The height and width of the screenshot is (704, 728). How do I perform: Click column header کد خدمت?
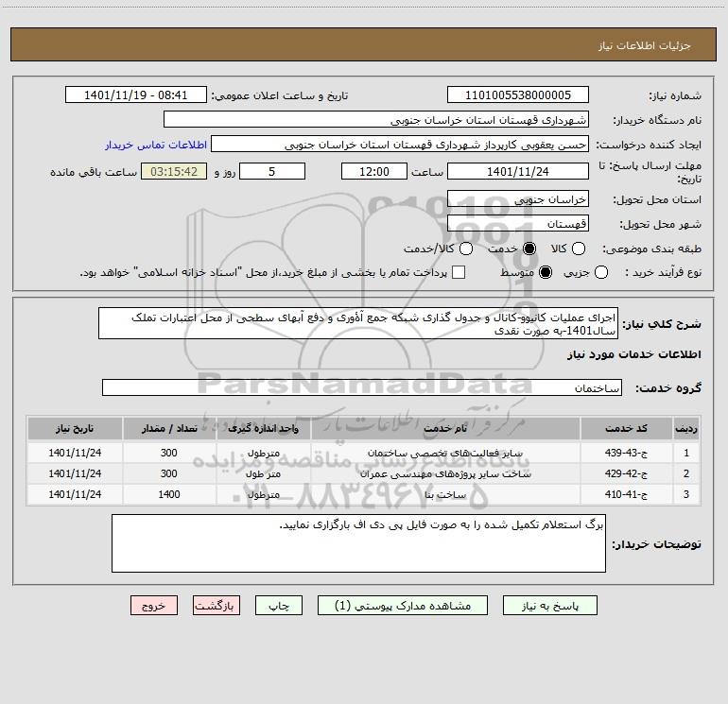(x=626, y=428)
